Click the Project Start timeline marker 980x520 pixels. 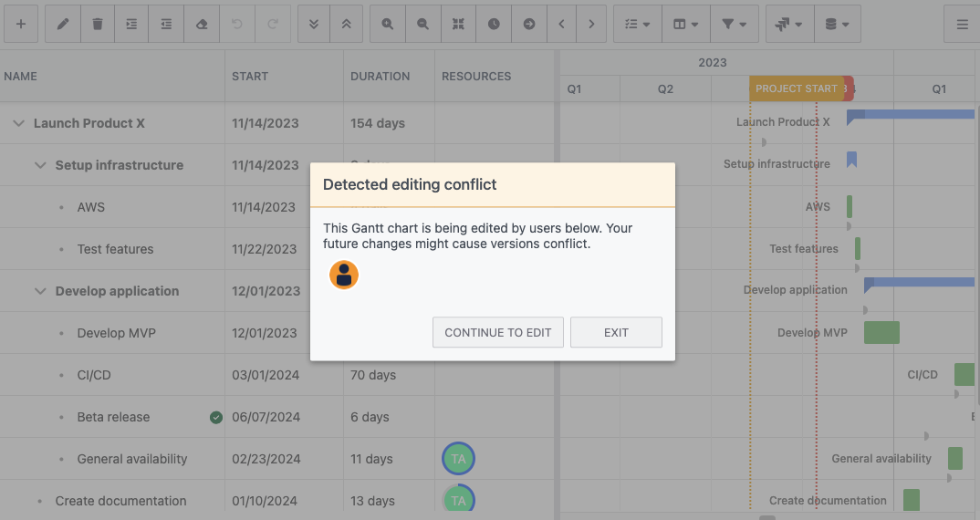[796, 88]
